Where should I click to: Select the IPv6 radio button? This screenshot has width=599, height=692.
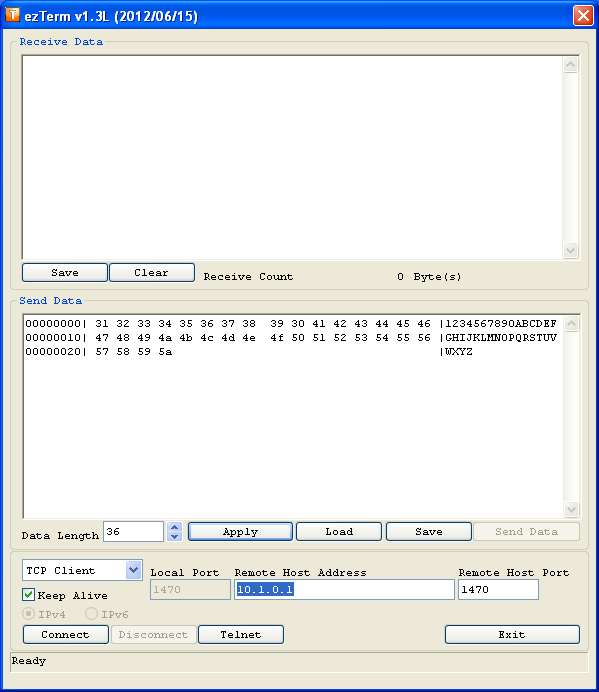pos(91,613)
